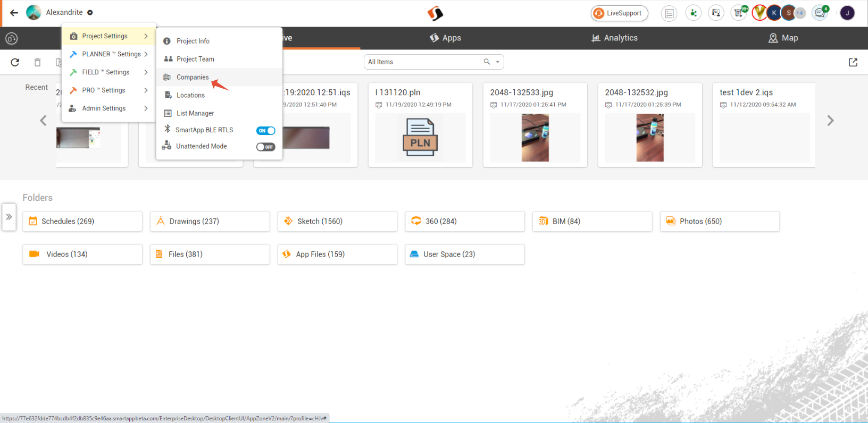Select Locations from submenu
The height and width of the screenshot is (423, 868).
tap(219, 95)
